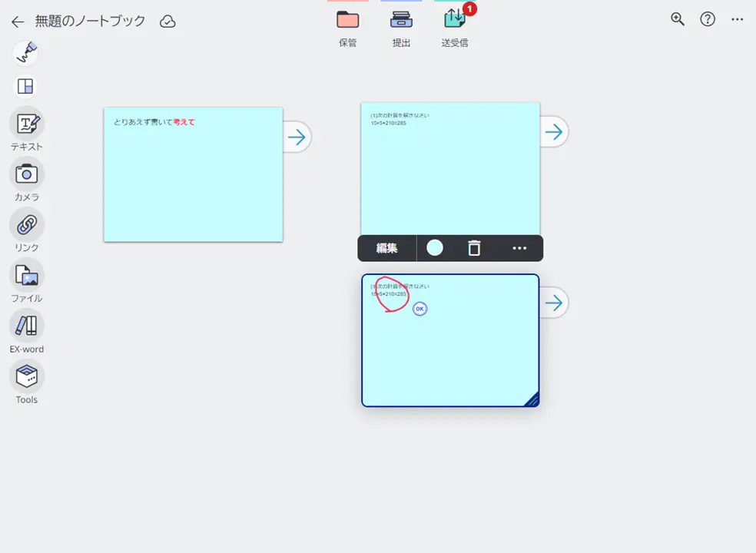756x553 pixels.
Task: Open 提出 submission from the top toolbar
Action: click(401, 23)
